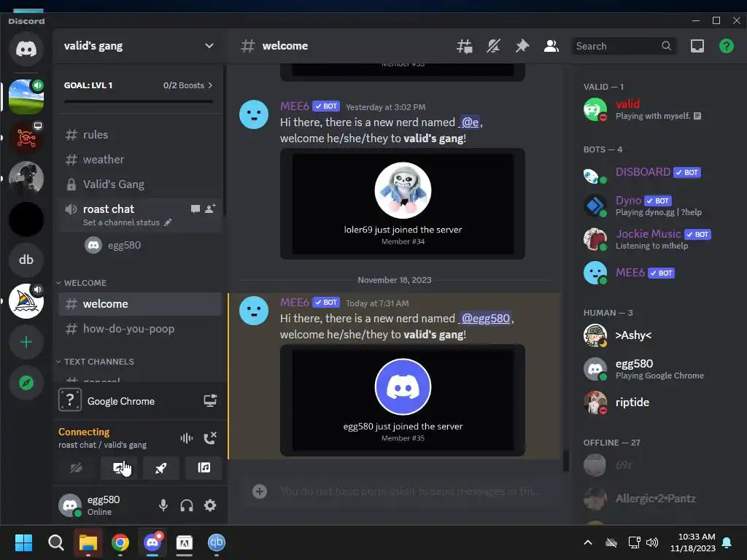747x560 pixels.
Task: Open Windows Start menu
Action: (23, 542)
